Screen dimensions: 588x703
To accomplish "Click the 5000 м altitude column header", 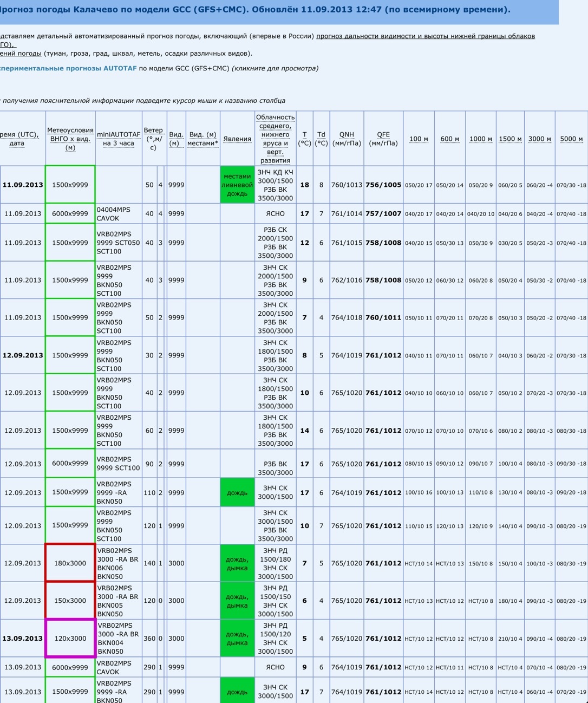I will (571, 139).
